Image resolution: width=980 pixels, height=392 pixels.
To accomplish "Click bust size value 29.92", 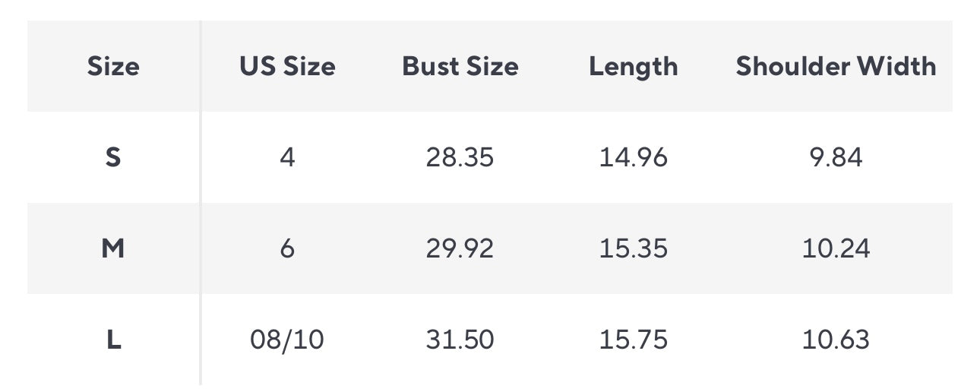I will 460,248.
